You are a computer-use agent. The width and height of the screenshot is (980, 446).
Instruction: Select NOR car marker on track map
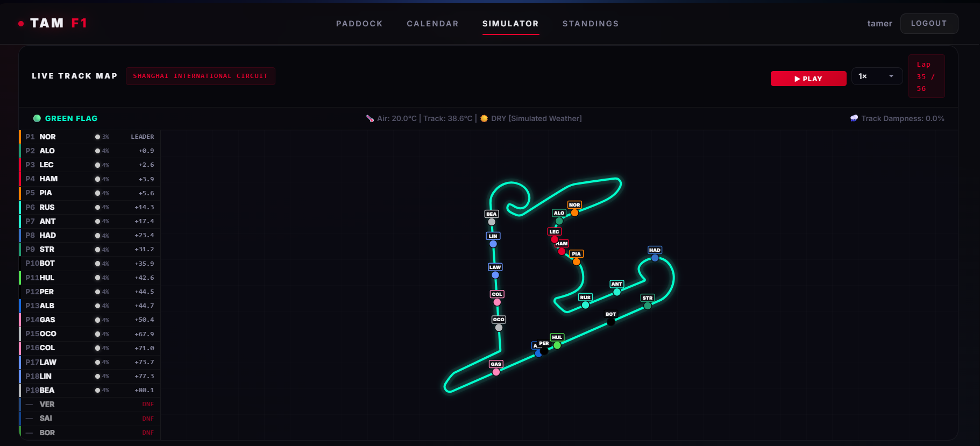coord(574,213)
